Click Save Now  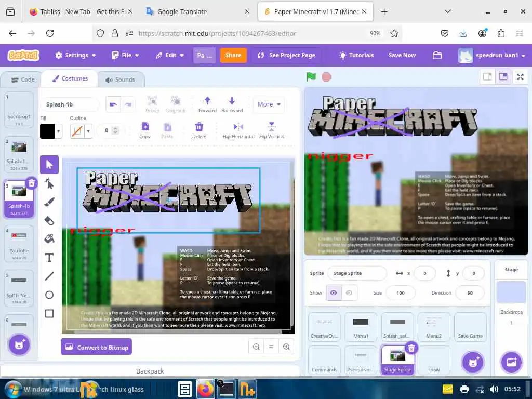402,55
